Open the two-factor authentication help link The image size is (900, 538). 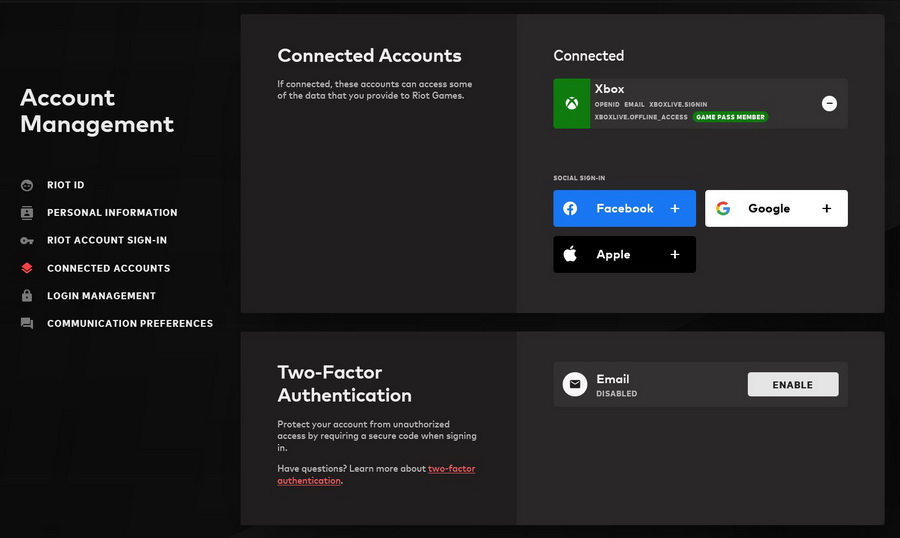[451, 469]
